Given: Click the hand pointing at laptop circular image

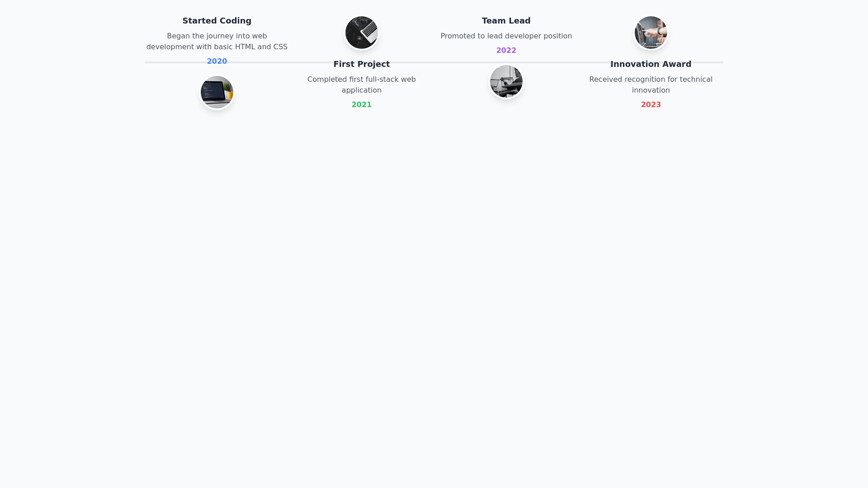Looking at the screenshot, I should coord(651,33).
